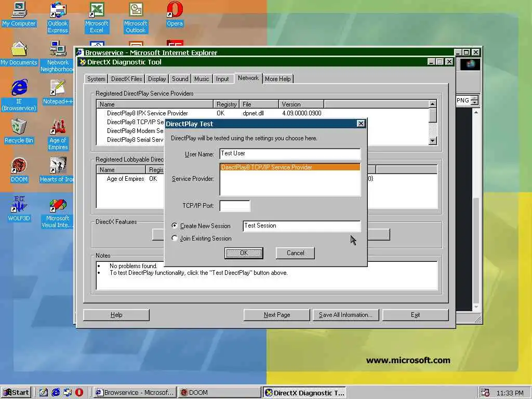Click service providers list scroll down arrow
This screenshot has height=399, width=532.
point(433,141)
